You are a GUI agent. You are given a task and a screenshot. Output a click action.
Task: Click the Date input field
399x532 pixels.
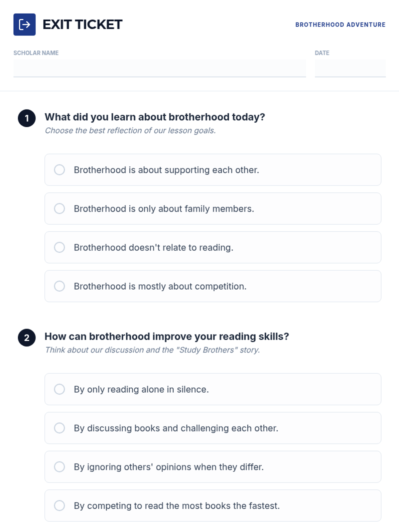tap(350, 68)
